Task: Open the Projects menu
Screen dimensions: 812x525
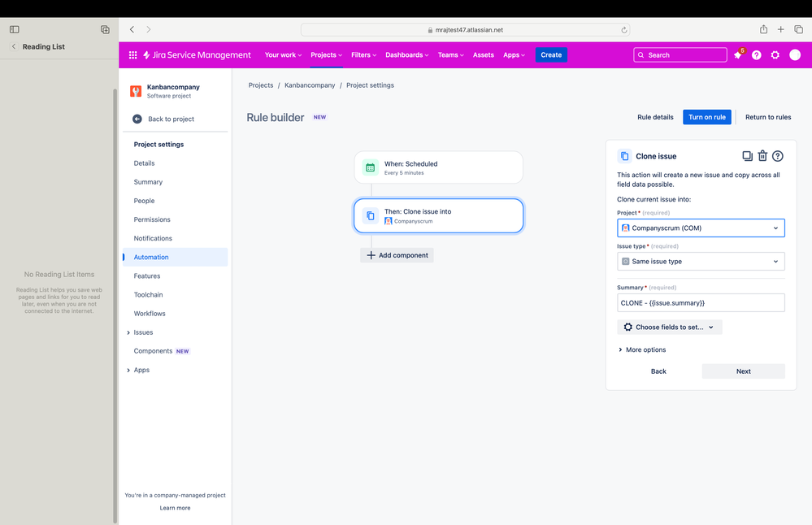Action: coord(326,55)
